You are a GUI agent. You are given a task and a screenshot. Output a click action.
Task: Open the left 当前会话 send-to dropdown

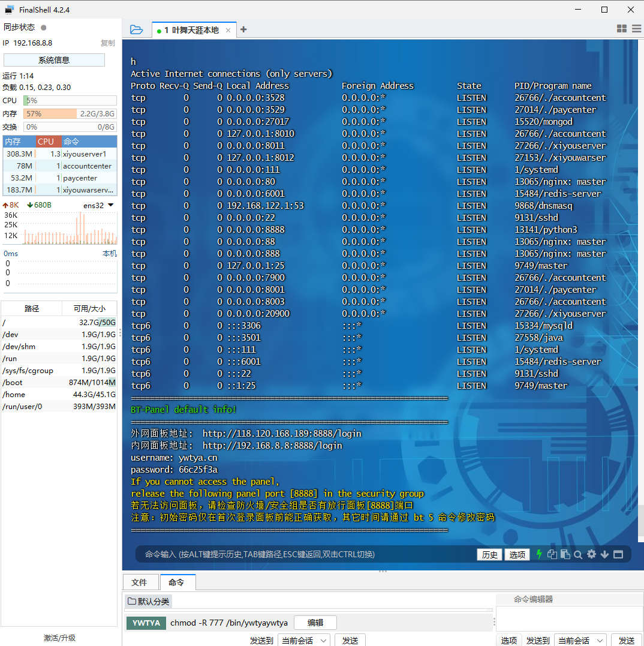pyautogui.click(x=304, y=640)
